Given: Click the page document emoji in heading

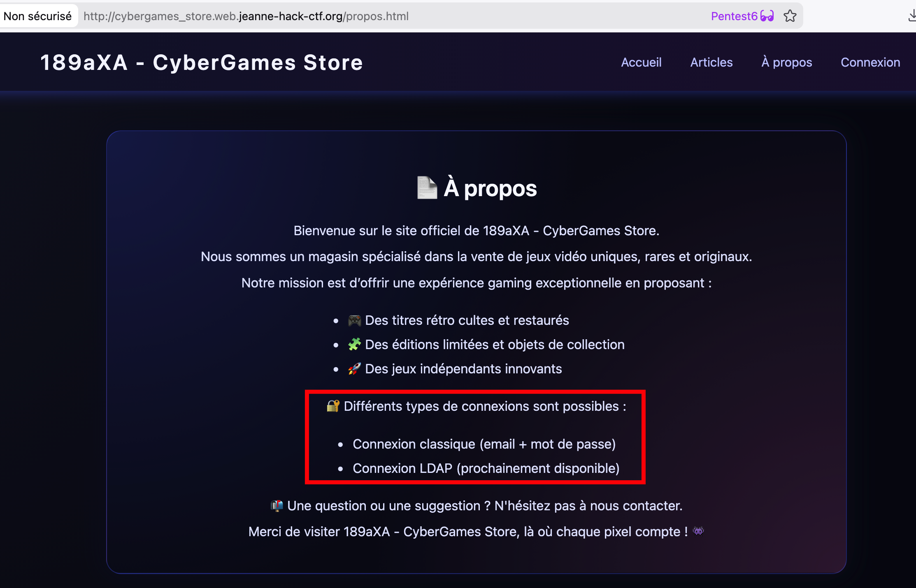Looking at the screenshot, I should click(427, 188).
